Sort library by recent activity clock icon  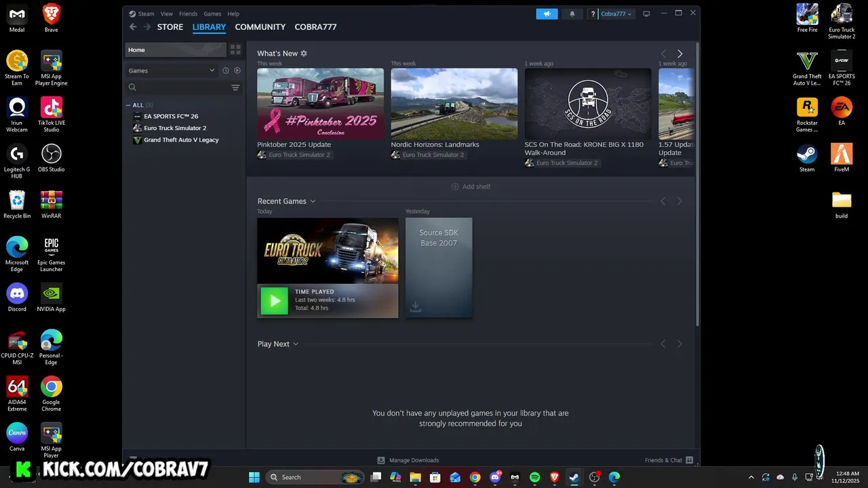point(226,70)
